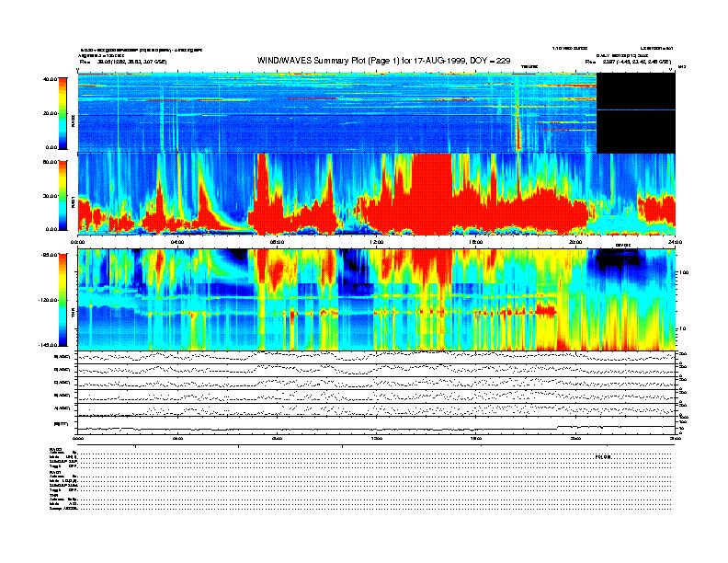This screenshot has height=563, width=728.
Task: Click the 12:00 time axis label below RAD1
Action: tap(377, 242)
